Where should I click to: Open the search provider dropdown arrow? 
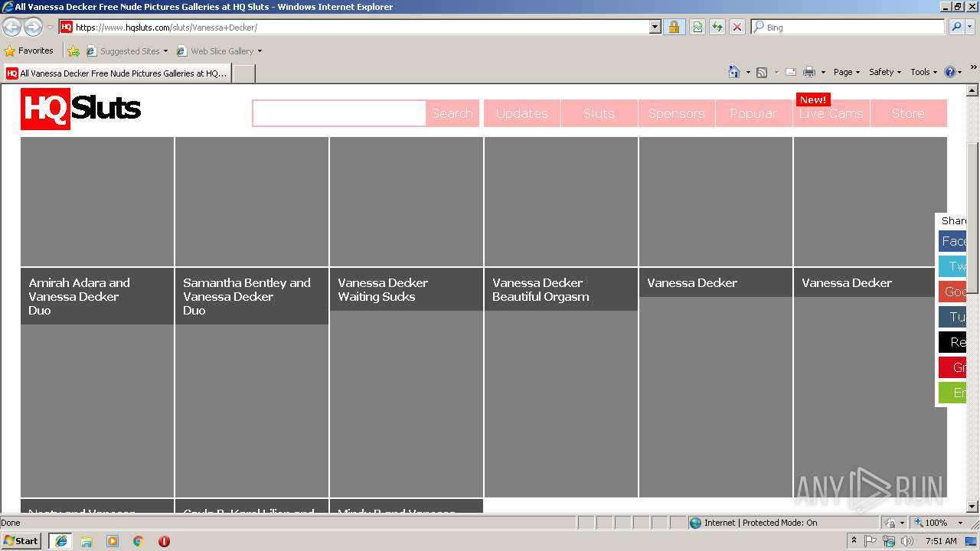[970, 27]
